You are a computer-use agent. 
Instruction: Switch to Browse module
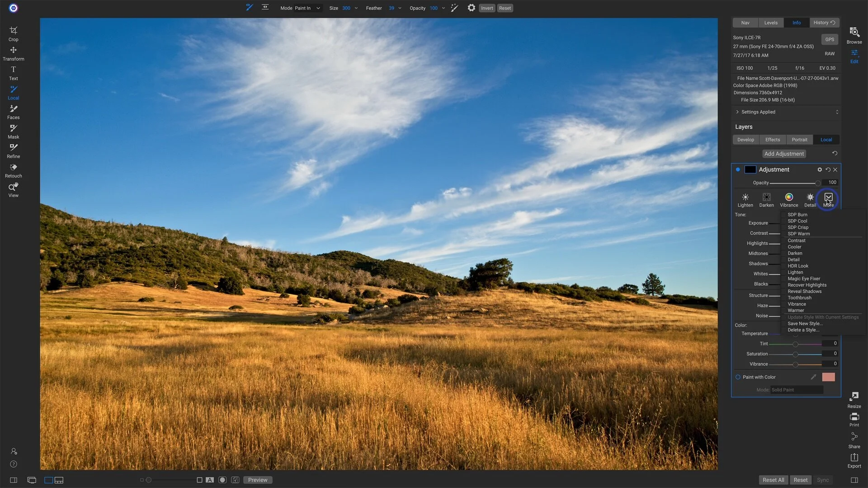854,35
